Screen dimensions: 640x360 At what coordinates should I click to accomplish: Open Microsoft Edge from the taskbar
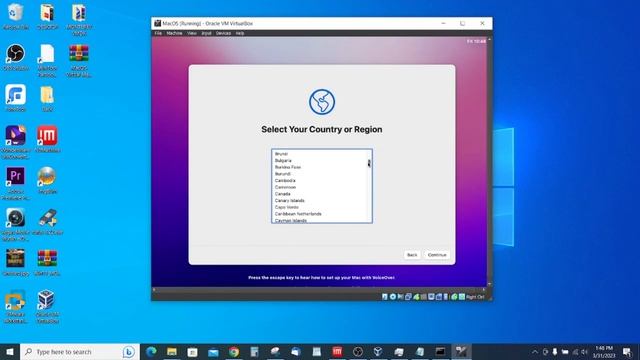pos(151,351)
